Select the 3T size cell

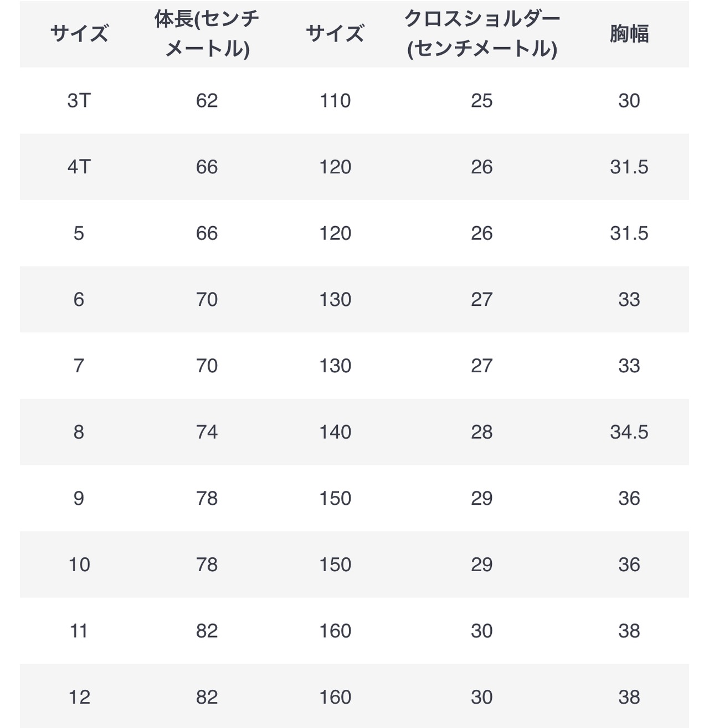point(79,100)
